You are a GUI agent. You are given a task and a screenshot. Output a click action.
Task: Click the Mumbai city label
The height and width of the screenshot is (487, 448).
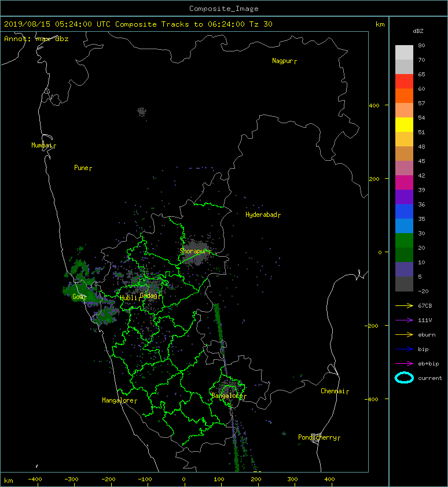(42, 145)
